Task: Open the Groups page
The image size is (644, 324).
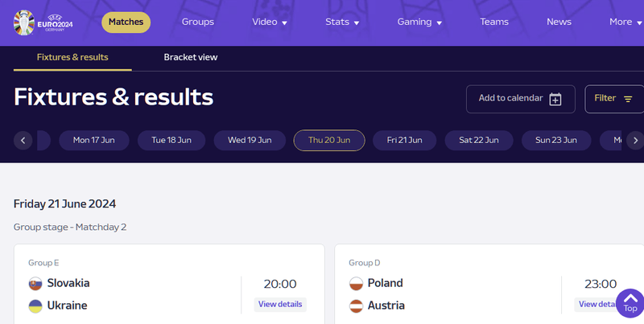Action: pos(197,23)
